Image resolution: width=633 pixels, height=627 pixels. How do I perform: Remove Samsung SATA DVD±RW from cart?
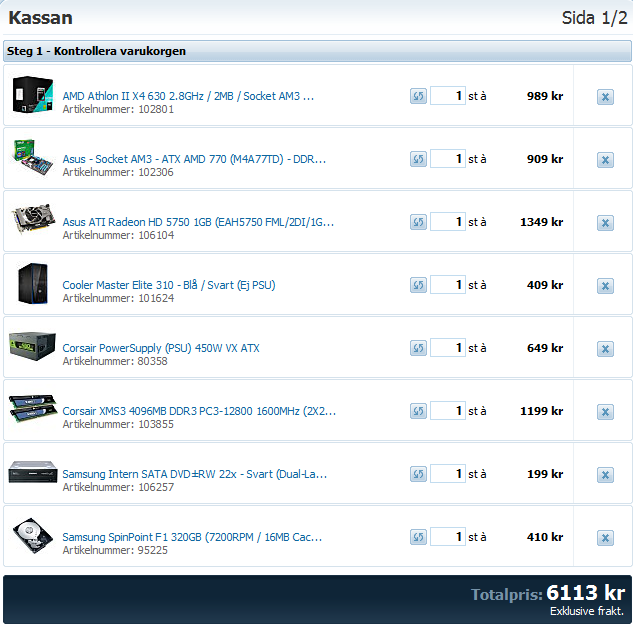(x=605, y=475)
